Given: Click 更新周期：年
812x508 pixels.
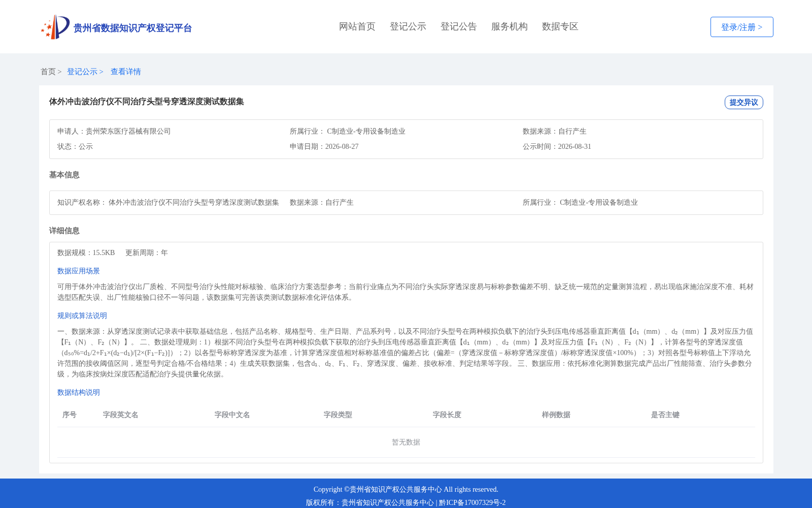Looking at the screenshot, I should tap(147, 252).
